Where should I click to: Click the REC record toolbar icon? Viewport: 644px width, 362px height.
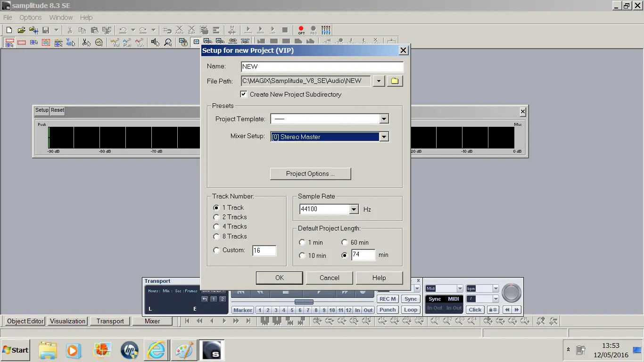pos(314,30)
